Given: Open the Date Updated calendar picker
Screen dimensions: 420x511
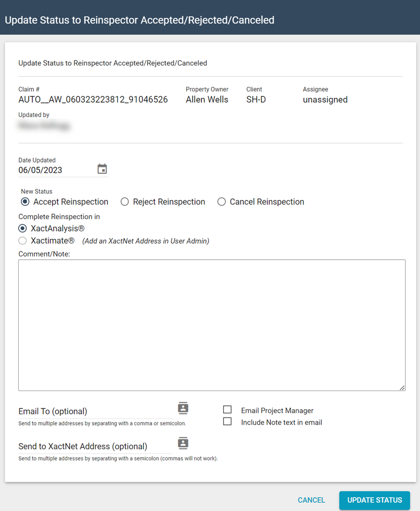Looking at the screenshot, I should [102, 169].
